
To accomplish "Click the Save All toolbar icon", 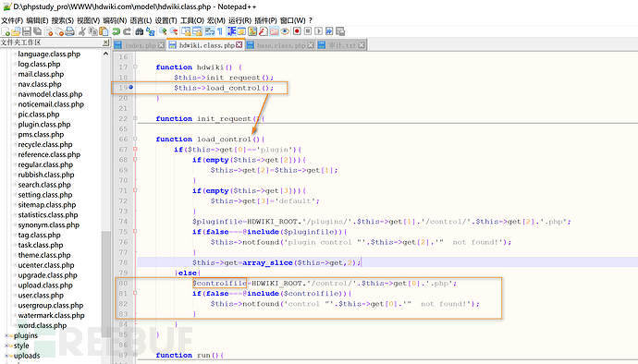I will click(x=37, y=31).
